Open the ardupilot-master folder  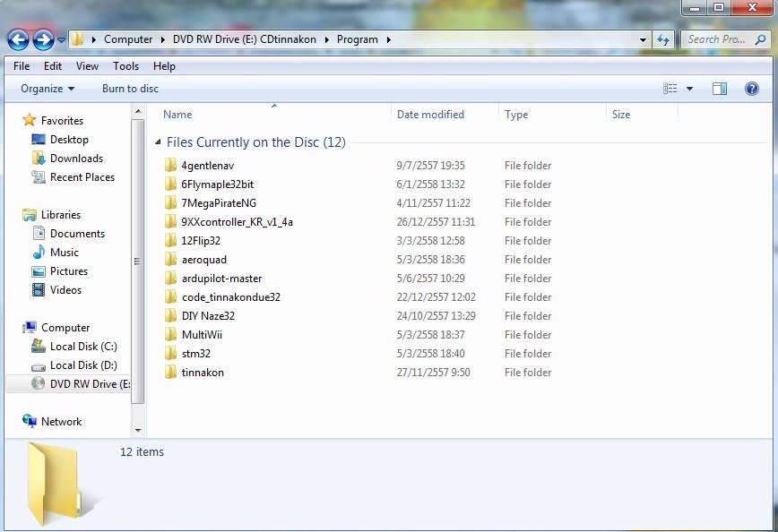pyautogui.click(x=221, y=279)
